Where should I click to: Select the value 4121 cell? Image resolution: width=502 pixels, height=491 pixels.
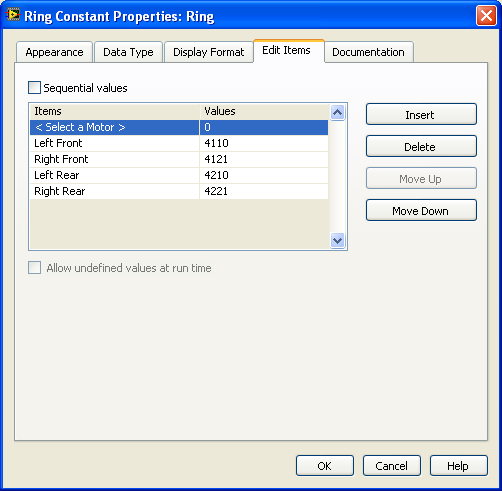pos(264,159)
